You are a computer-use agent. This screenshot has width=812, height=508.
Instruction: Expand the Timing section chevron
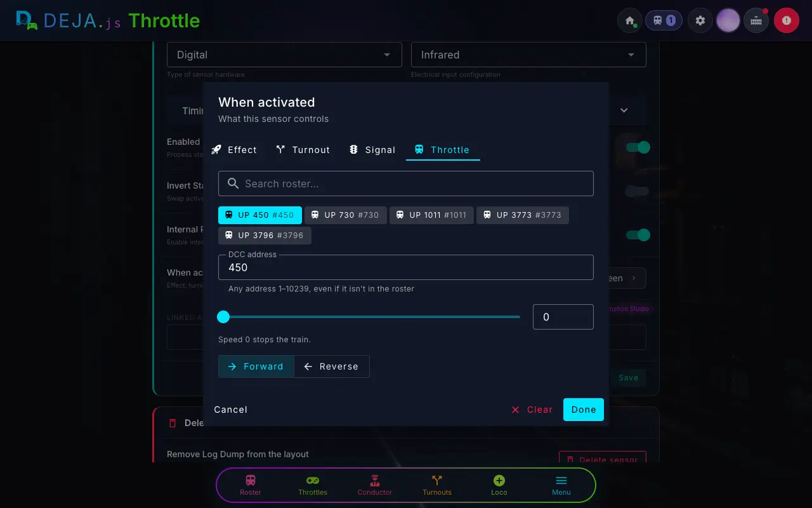(x=624, y=110)
